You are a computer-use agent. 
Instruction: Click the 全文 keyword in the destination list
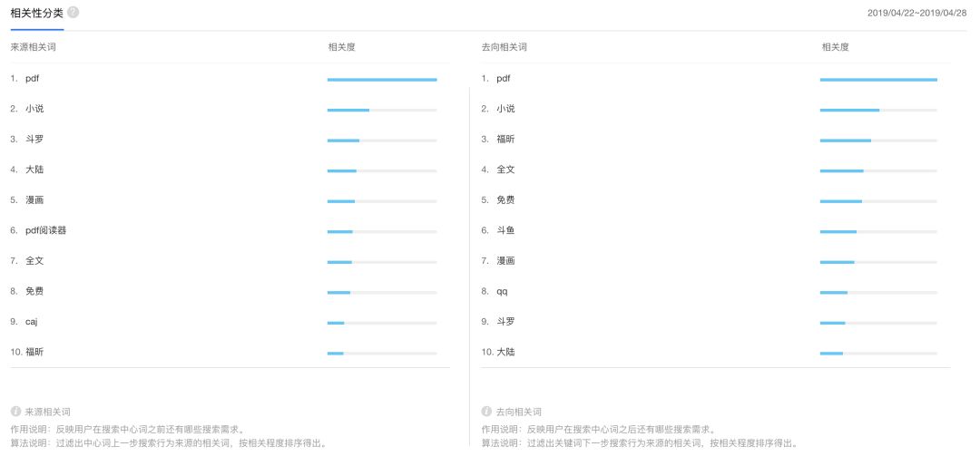tap(505, 170)
